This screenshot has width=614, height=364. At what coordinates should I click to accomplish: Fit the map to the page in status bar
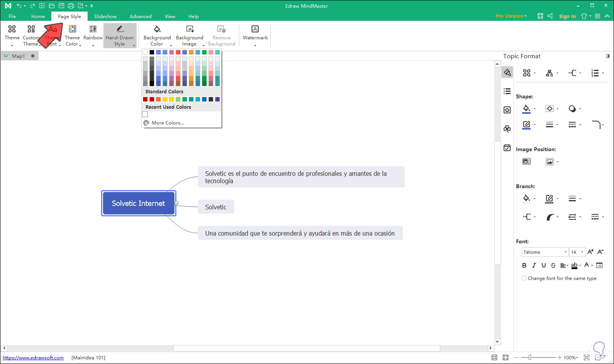(587, 357)
